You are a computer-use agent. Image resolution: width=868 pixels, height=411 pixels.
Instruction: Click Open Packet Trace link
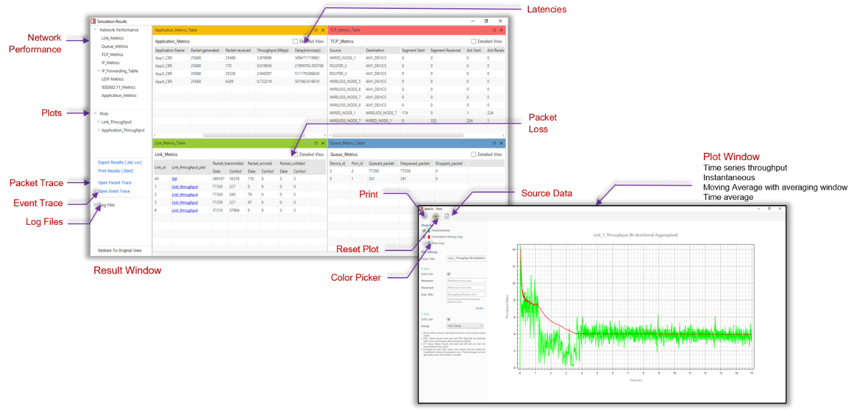114,183
